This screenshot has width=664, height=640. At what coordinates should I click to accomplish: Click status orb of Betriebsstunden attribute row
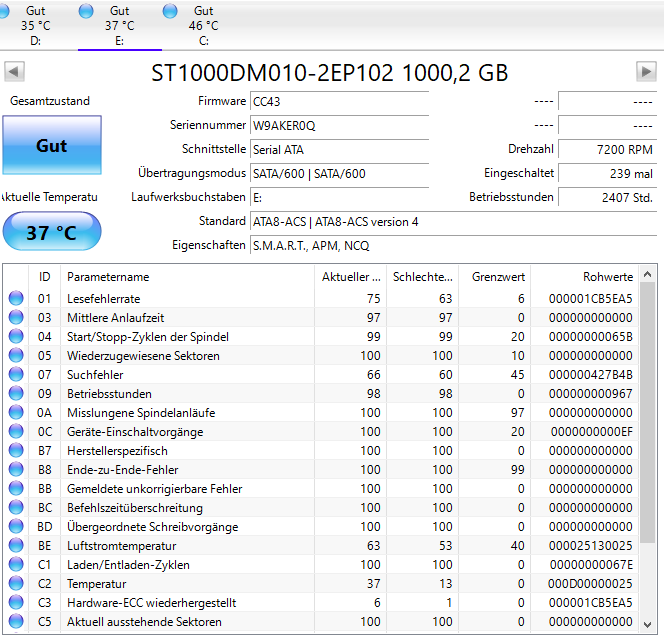[16, 393]
